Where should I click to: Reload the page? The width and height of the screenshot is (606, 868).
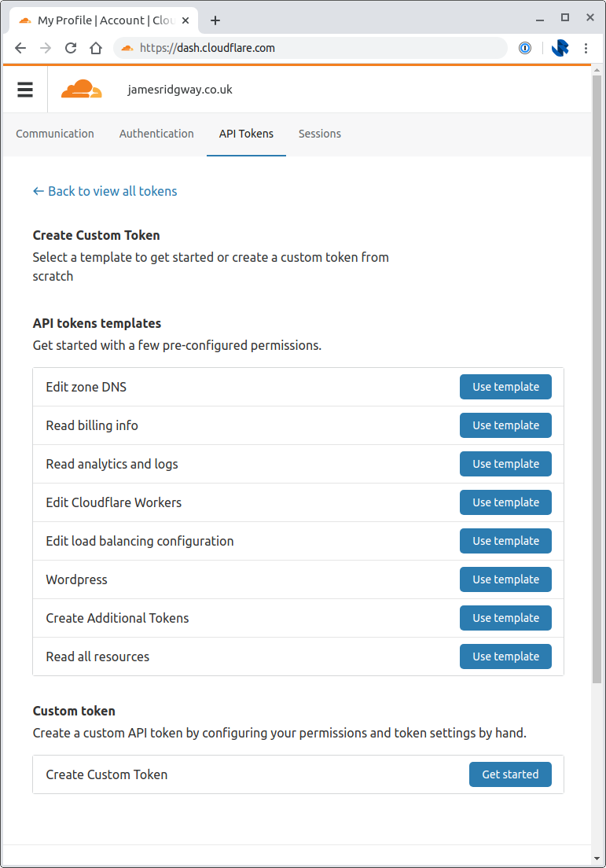[71, 48]
